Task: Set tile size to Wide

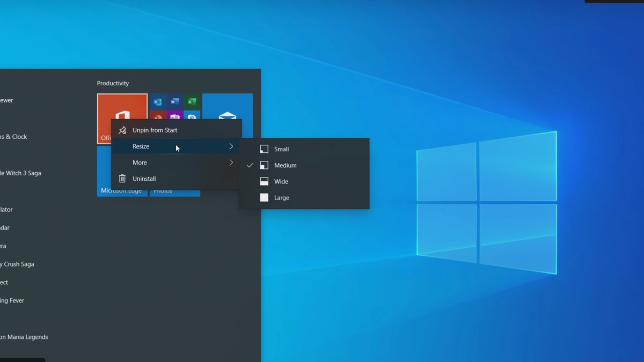Action: click(x=304, y=181)
